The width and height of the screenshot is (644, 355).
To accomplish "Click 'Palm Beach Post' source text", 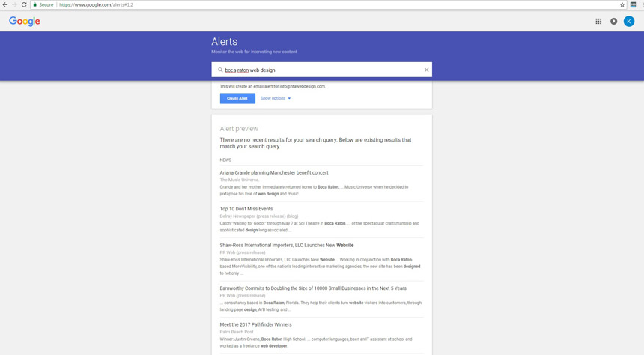I will pos(237,332).
